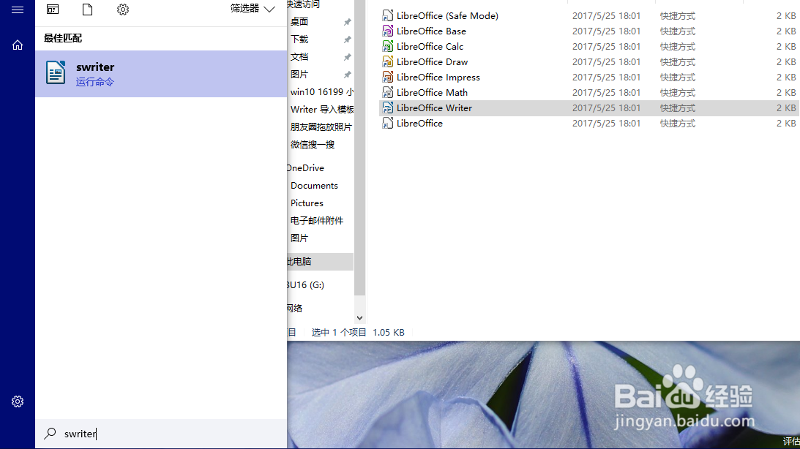Click the LibreOffice Writer file icon
Screen dimensions: 800x449
pos(388,108)
